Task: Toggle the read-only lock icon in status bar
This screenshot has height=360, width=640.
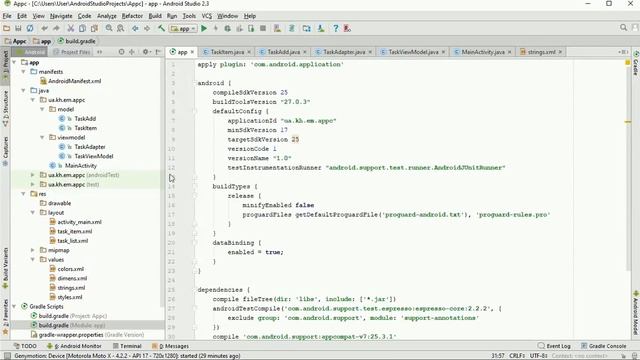Action: click(625, 356)
